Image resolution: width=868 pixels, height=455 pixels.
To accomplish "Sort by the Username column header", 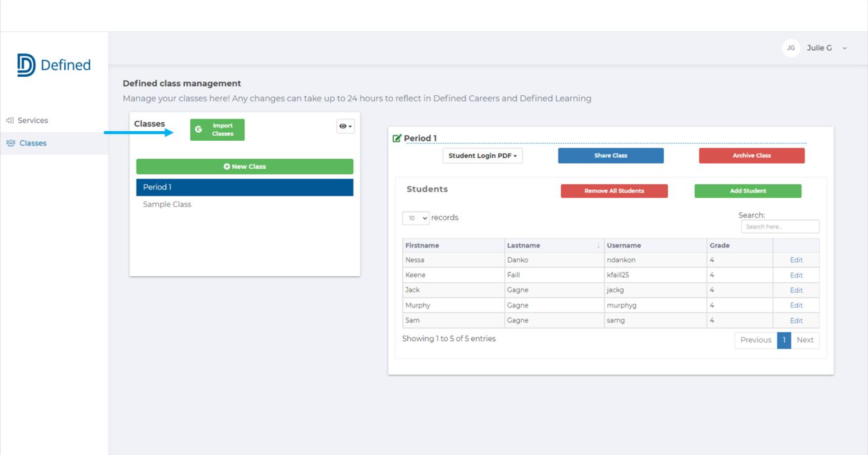I will [655, 246].
